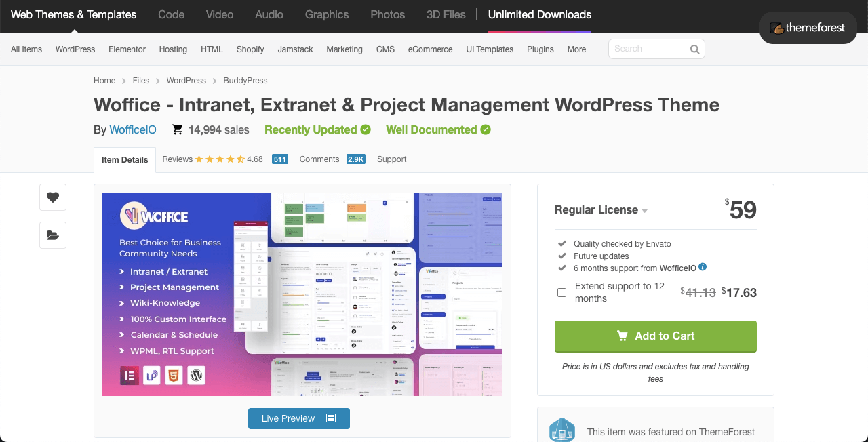The width and height of the screenshot is (868, 442).
Task: Open the WordPress category in the subnav
Action: [x=75, y=49]
